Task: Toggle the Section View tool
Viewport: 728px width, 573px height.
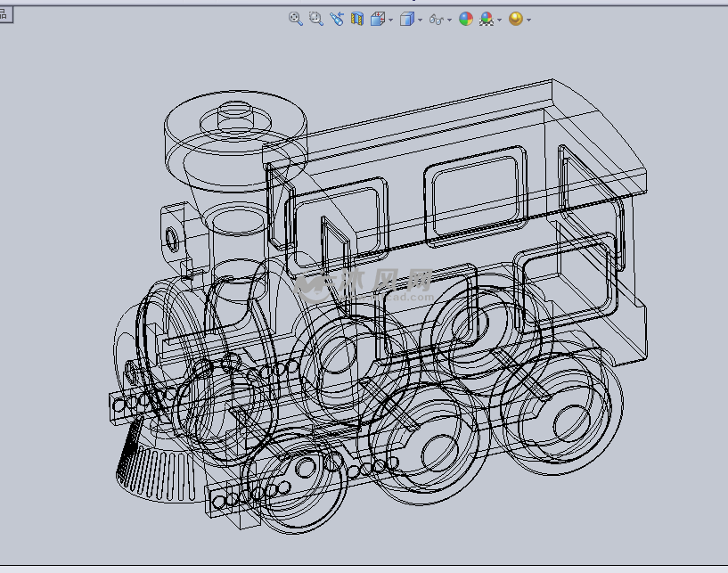Action: 356,19
